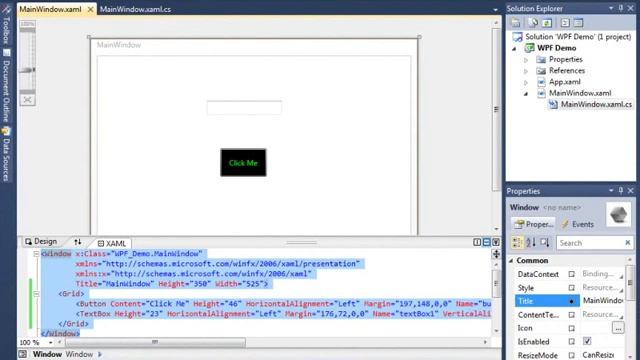The width and height of the screenshot is (640, 360).
Task: Click the move icon in XAML pane corner
Action: point(496,254)
